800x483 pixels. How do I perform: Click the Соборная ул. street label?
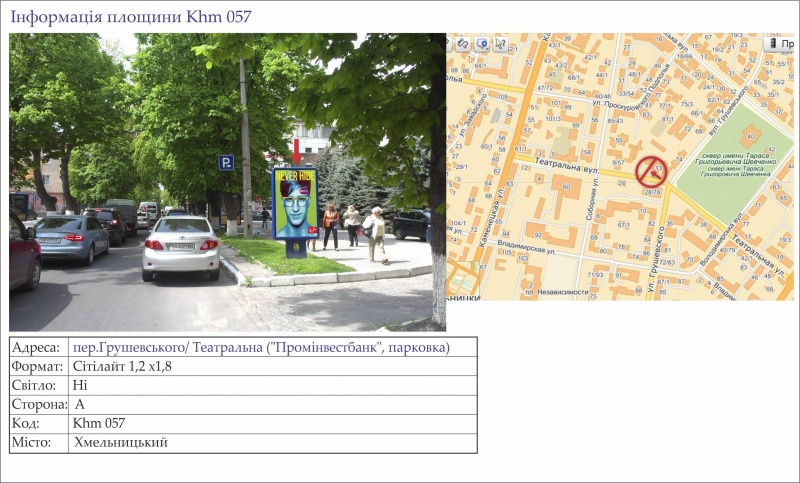[x=593, y=204]
